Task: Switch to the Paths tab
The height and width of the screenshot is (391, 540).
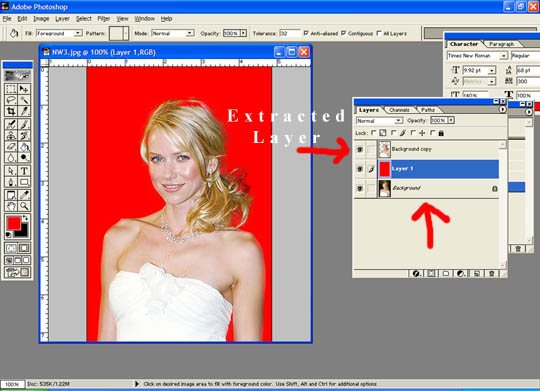Action: (428, 110)
